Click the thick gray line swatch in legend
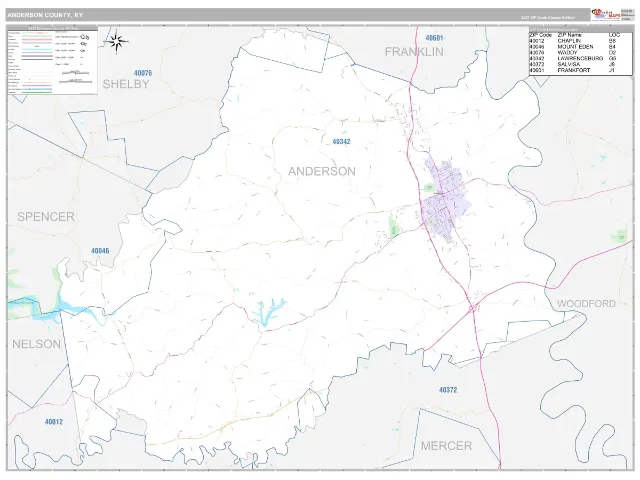This screenshot has width=640, height=480. [37, 56]
